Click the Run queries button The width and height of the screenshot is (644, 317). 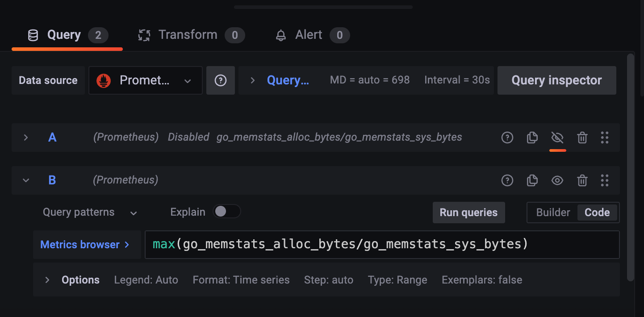468,213
